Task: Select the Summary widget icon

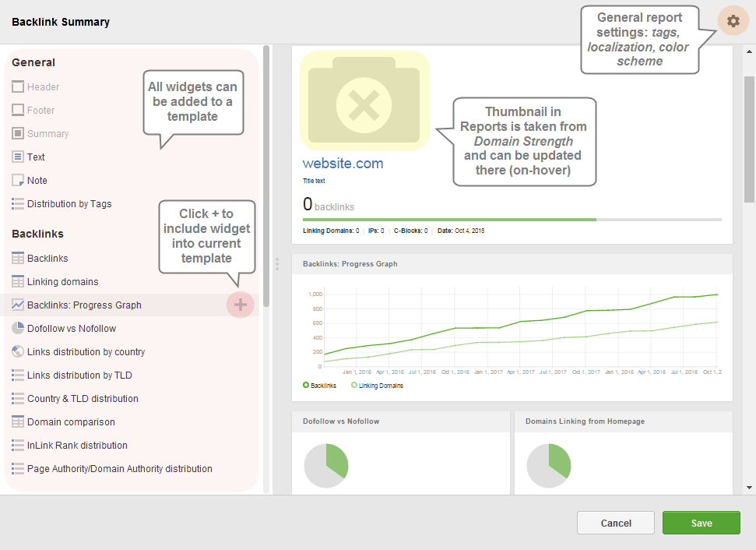Action: pos(18,134)
